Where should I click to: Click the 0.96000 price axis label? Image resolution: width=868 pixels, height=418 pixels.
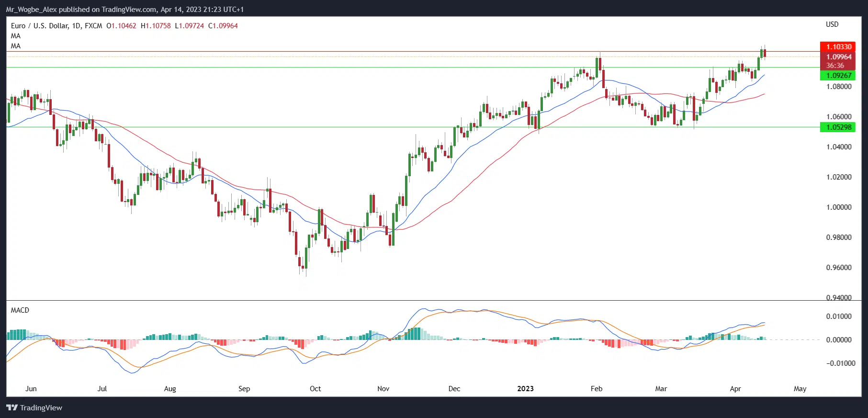tap(839, 268)
